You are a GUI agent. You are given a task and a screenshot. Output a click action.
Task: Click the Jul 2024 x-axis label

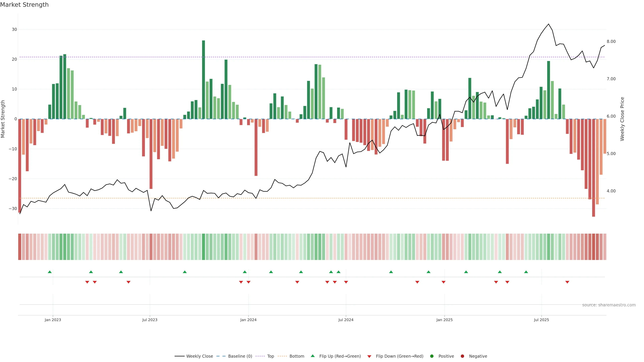[346, 320]
